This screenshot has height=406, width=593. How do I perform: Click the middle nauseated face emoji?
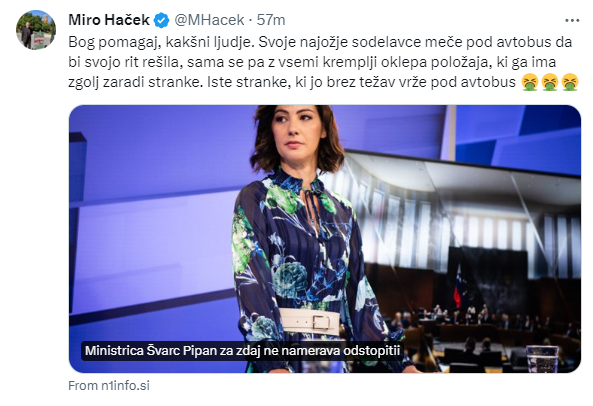[x=550, y=82]
